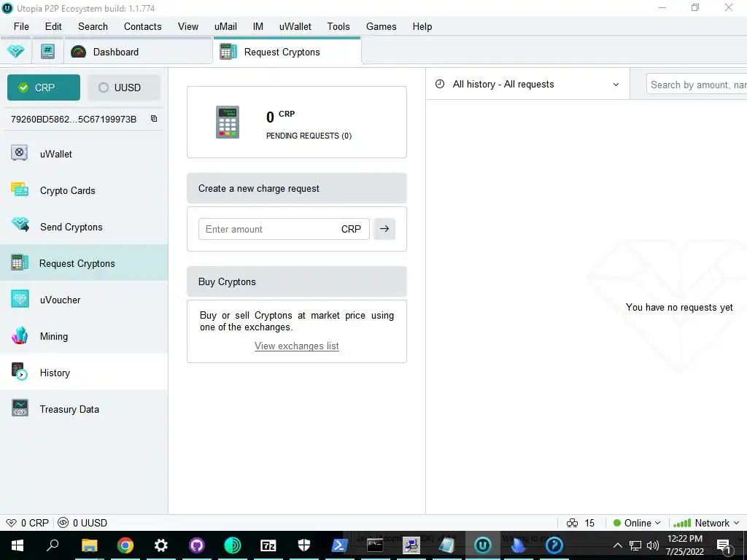The width and height of the screenshot is (747, 560).
Task: Select the CRP currency option
Action: [44, 87]
